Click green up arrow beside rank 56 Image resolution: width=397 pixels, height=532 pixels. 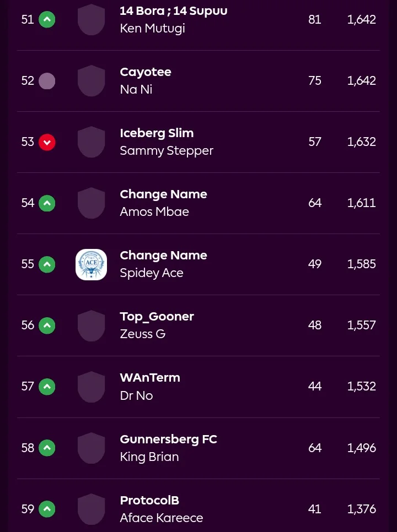point(47,325)
